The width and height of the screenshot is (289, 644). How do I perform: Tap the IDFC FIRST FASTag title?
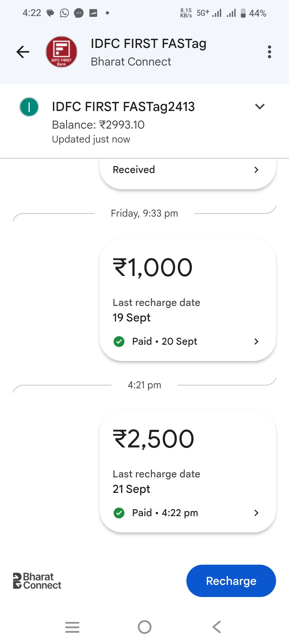149,44
